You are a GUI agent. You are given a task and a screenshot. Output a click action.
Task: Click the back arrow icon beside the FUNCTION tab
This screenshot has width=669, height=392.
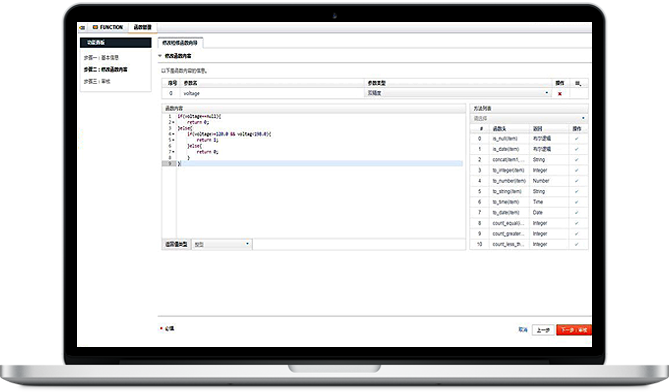click(x=82, y=27)
